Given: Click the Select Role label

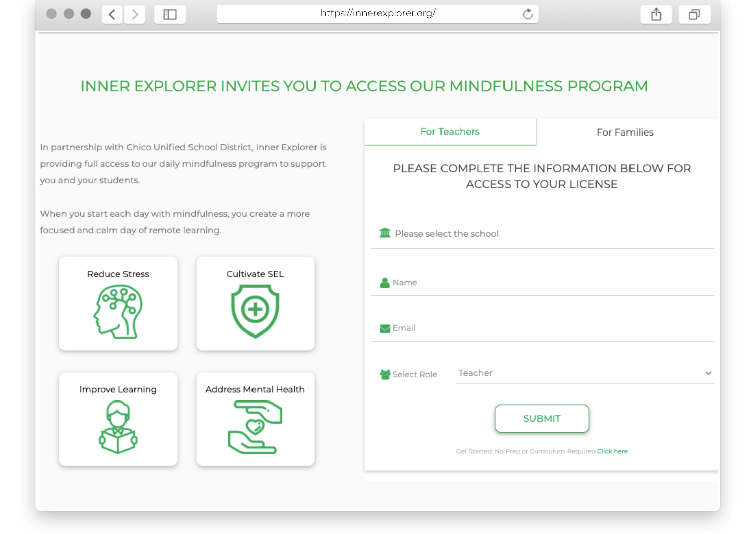Looking at the screenshot, I should [415, 374].
